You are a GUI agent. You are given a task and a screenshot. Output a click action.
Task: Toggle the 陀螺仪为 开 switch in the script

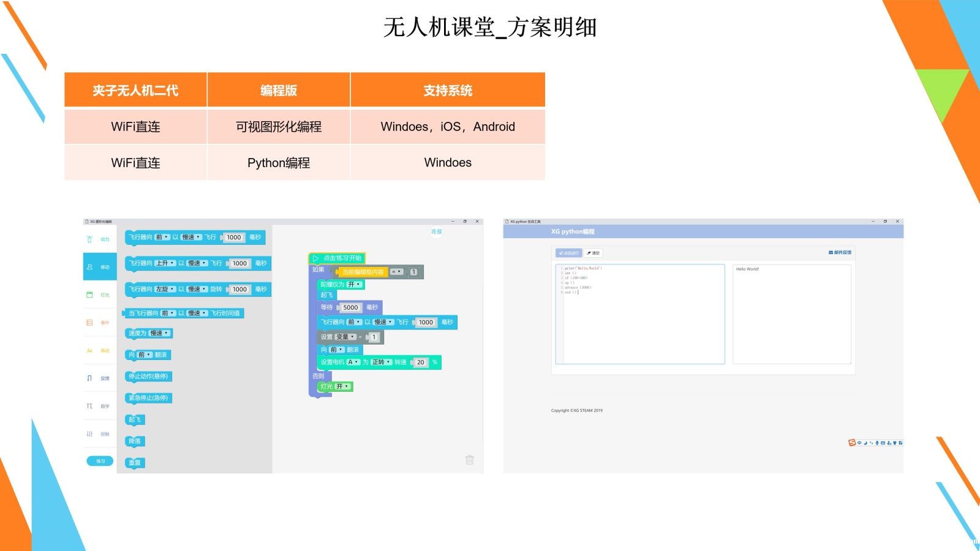coord(354,285)
